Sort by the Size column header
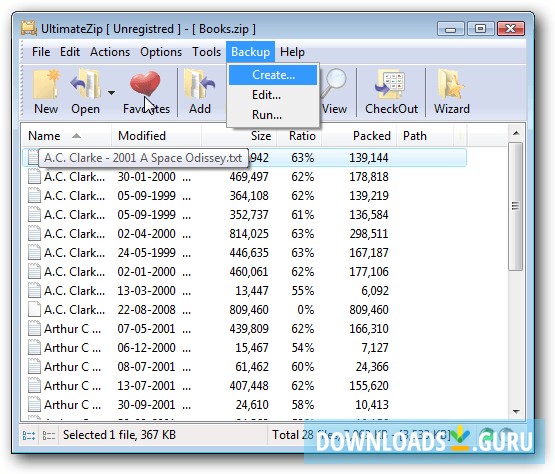Viewport: 555px width, 474px height. click(239, 136)
